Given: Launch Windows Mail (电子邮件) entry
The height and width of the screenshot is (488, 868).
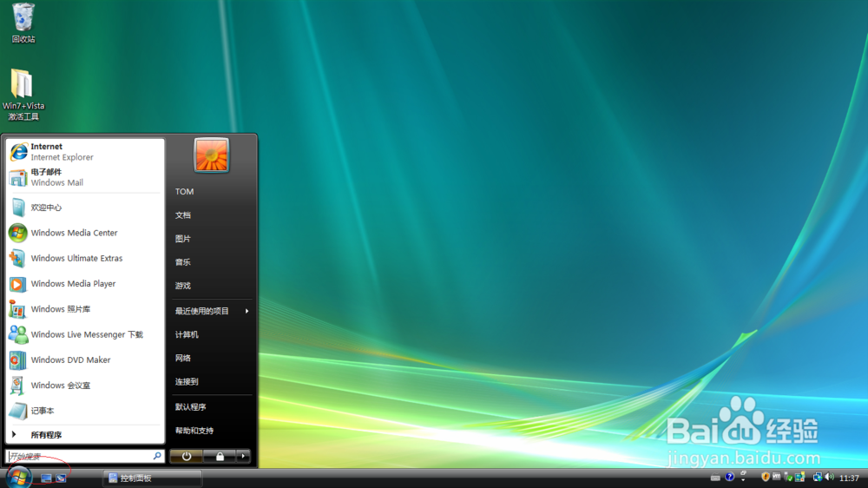Looking at the screenshot, I should (85, 177).
